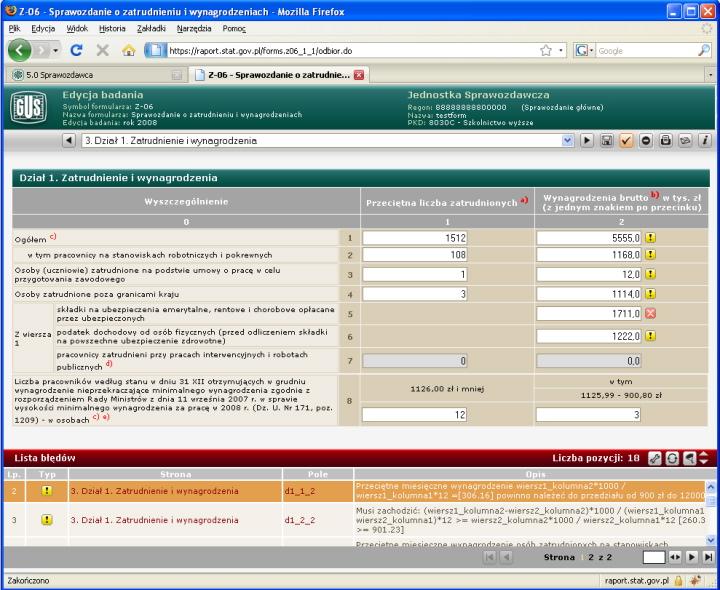
Task: Click the Firefox Home icon
Action: (x=128, y=49)
